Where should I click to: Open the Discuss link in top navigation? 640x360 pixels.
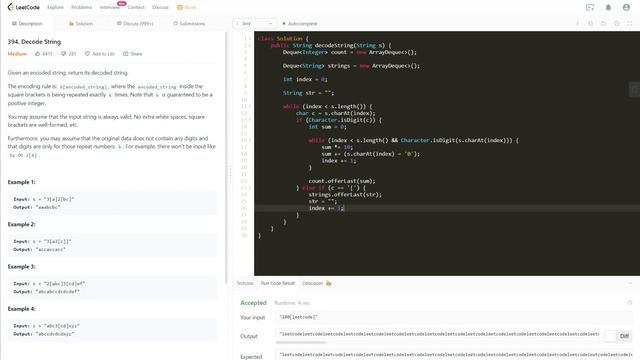tap(160, 7)
